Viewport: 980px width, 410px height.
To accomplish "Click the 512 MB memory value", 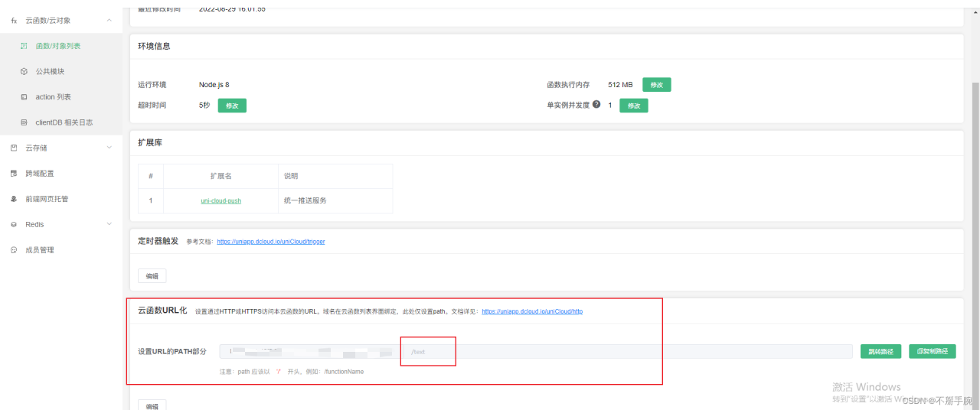I will pyautogui.click(x=620, y=85).
